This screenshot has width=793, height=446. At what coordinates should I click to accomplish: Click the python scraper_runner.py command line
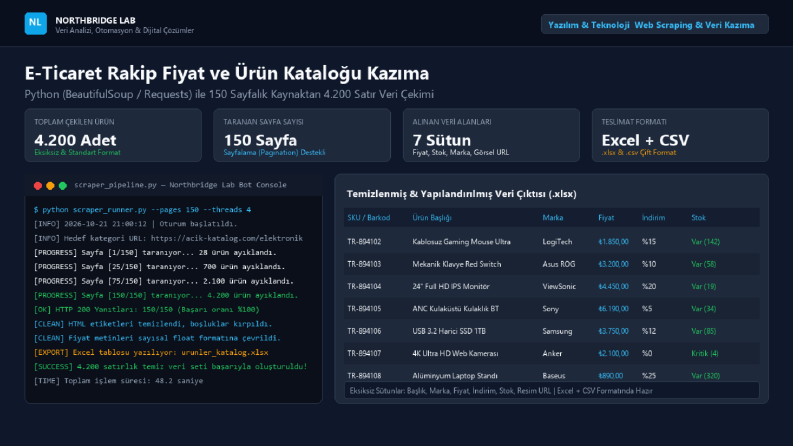(x=142, y=209)
